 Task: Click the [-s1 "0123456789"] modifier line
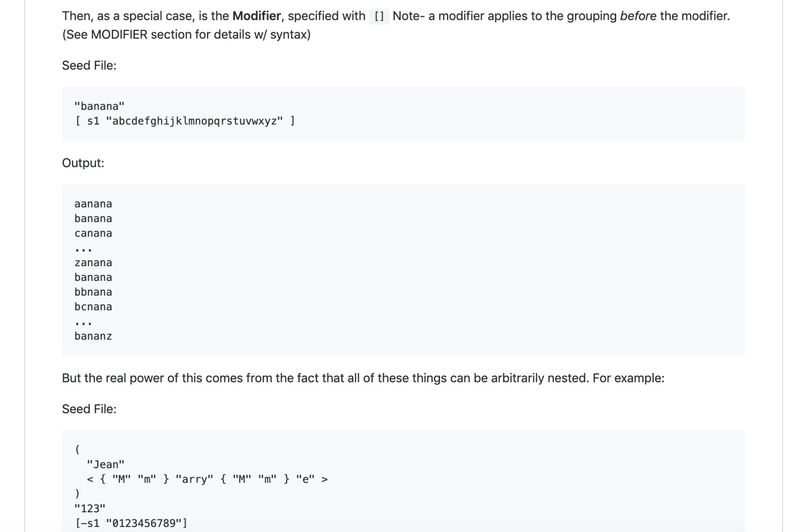(131, 523)
